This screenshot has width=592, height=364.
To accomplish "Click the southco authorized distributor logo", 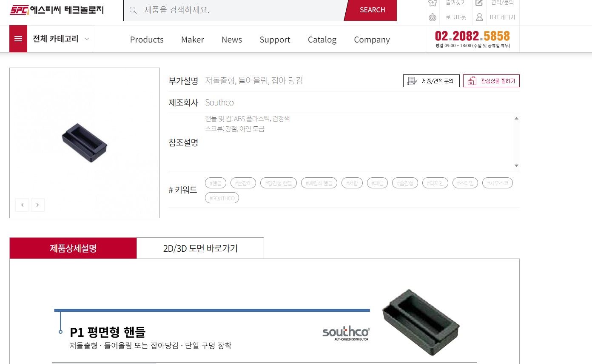I will pos(346,333).
